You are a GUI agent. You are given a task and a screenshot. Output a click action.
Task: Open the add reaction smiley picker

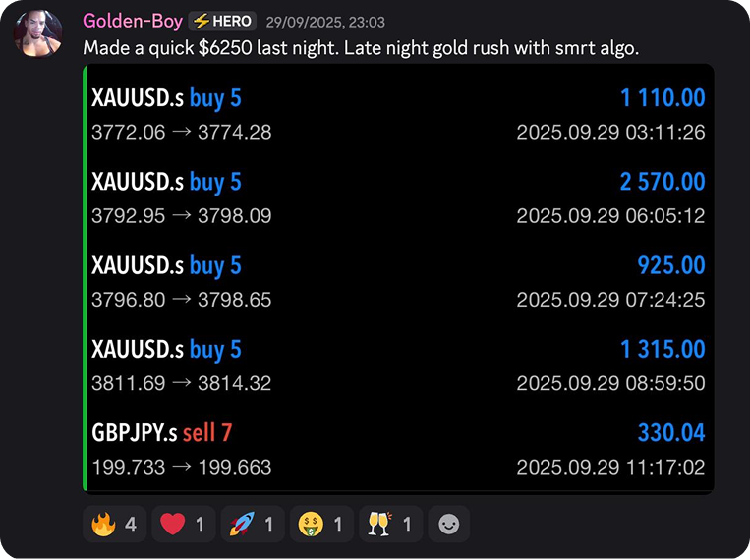point(448,524)
